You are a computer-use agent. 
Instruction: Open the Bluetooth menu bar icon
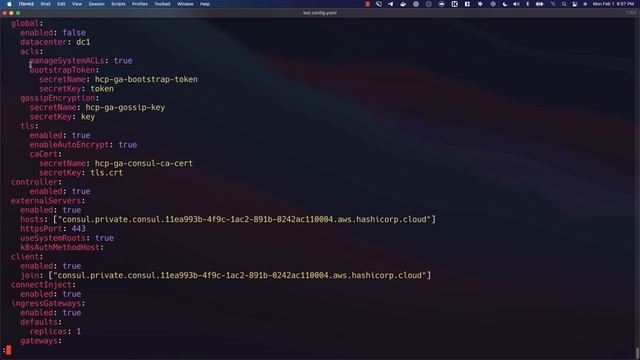tap(527, 4)
